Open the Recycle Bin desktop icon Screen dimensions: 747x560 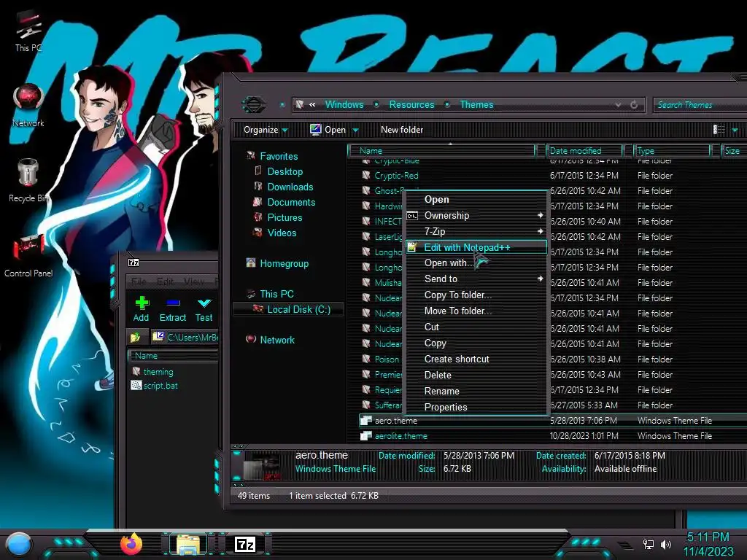[28, 181]
